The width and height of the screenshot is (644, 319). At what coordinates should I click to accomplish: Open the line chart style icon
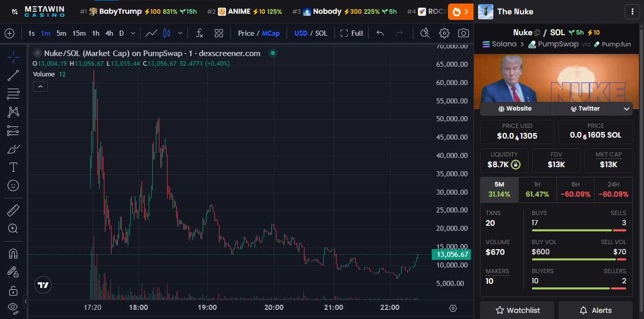pos(151,33)
